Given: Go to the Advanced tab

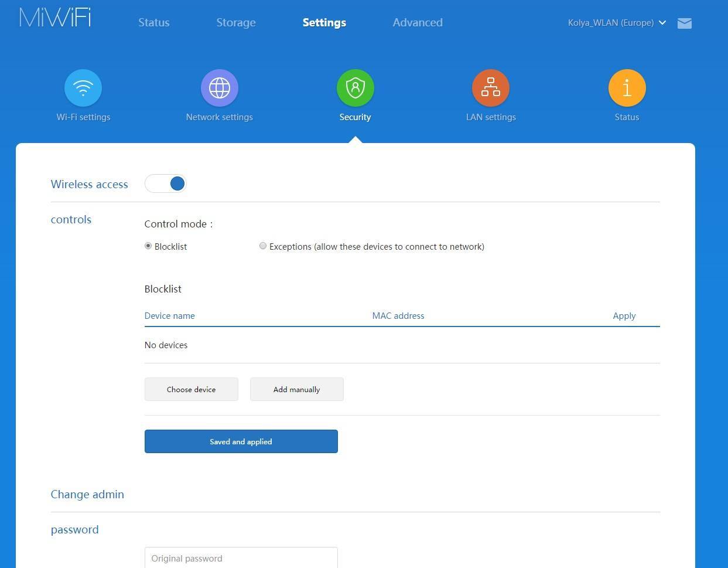Looking at the screenshot, I should click(418, 23).
